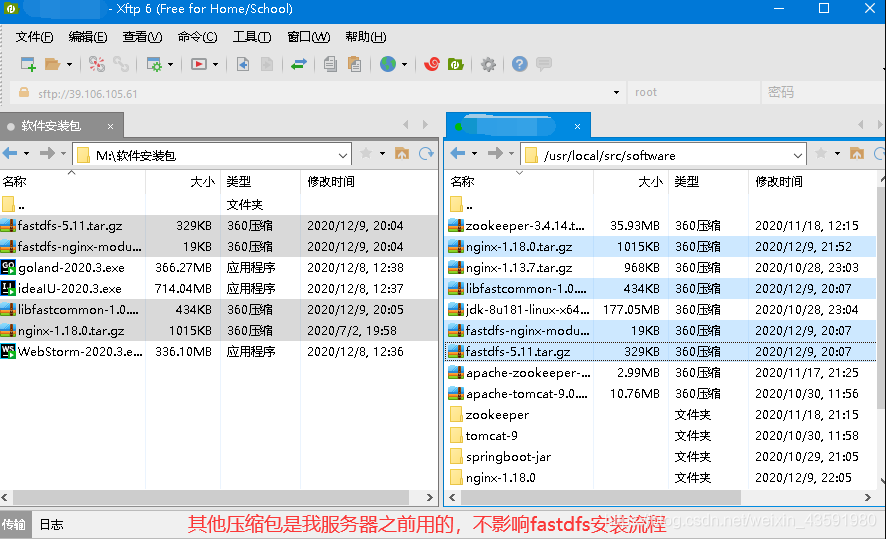Click the remote pane favorites star
Screen dimensions: 886x539
pyautogui.click(x=821, y=153)
